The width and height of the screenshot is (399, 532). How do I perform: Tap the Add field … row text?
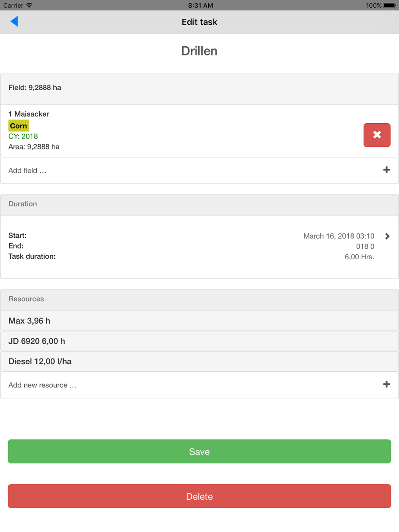pyautogui.click(x=28, y=171)
